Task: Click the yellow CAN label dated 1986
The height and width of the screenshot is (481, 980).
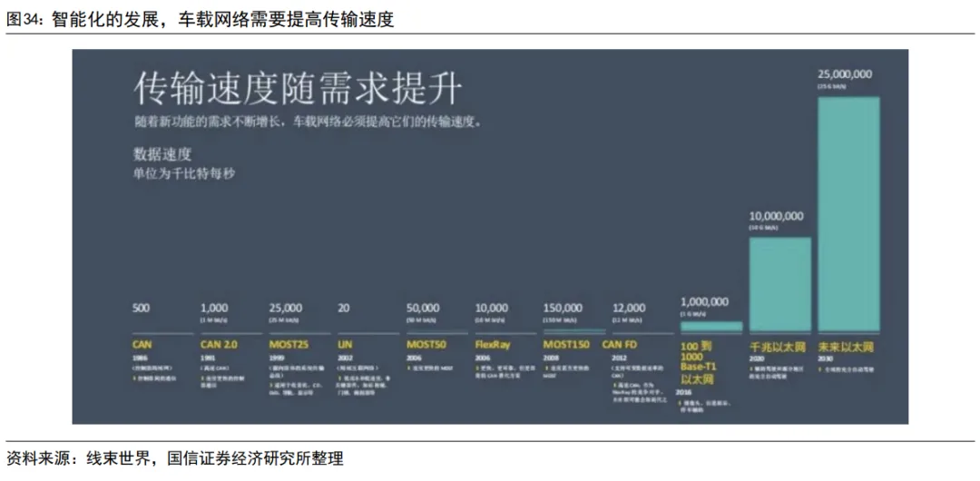Action: (142, 344)
